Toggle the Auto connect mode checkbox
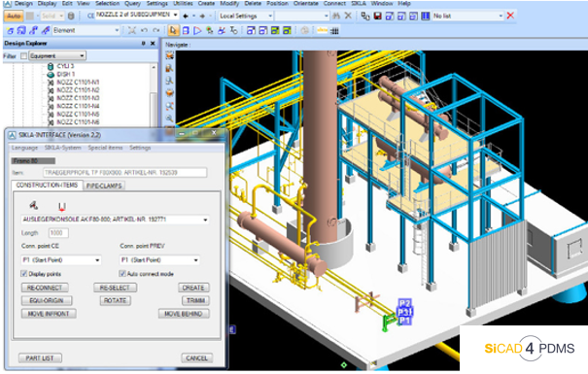This screenshot has height=374, width=588. coord(122,274)
